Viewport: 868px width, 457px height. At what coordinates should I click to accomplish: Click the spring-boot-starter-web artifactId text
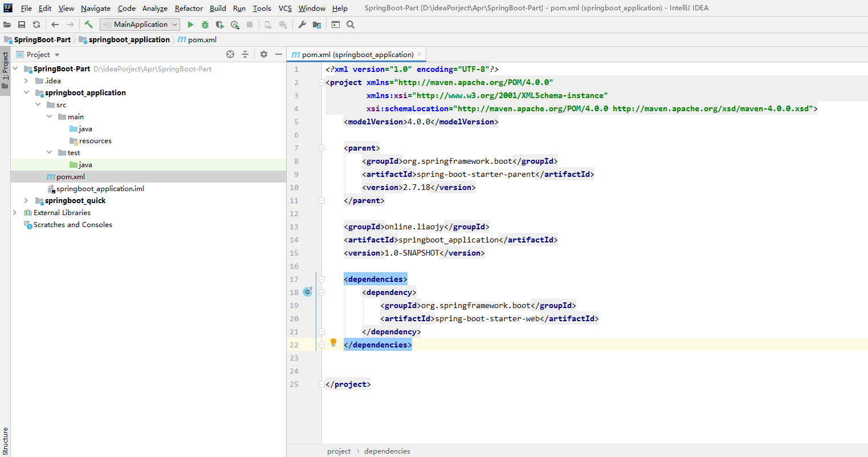click(487, 318)
